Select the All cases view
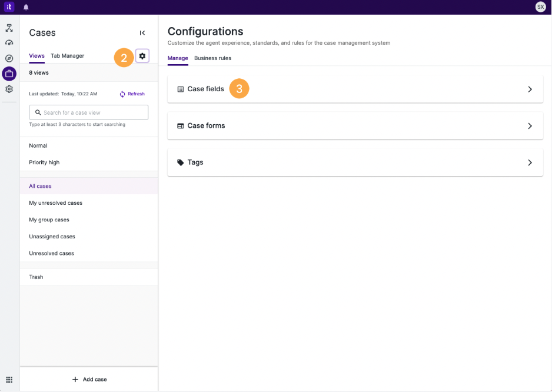This screenshot has width=552, height=392. (x=89, y=186)
